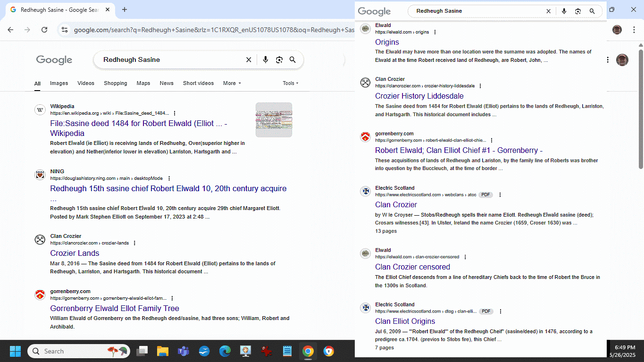The image size is (644, 362).
Task: Switch to the Images tab
Action: point(59,83)
